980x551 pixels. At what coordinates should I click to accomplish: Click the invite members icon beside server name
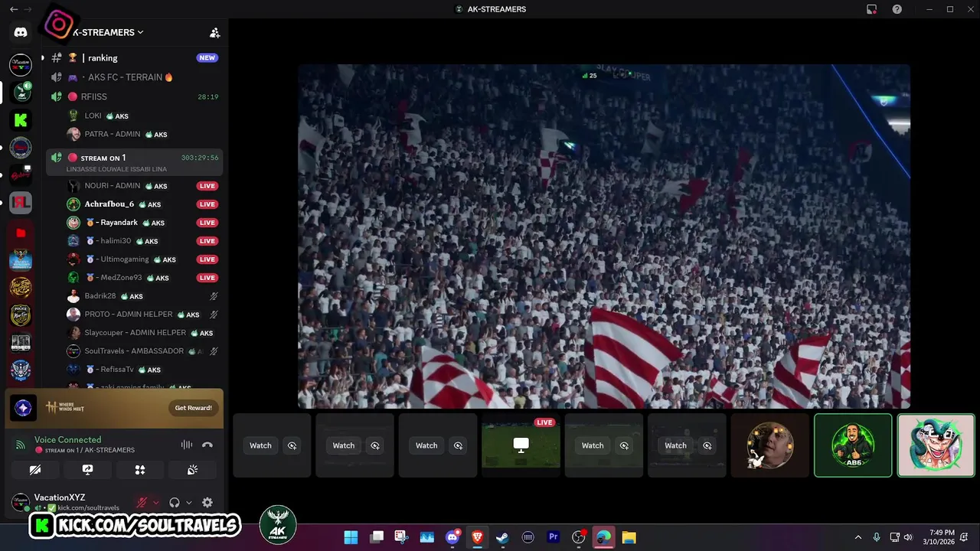[214, 33]
